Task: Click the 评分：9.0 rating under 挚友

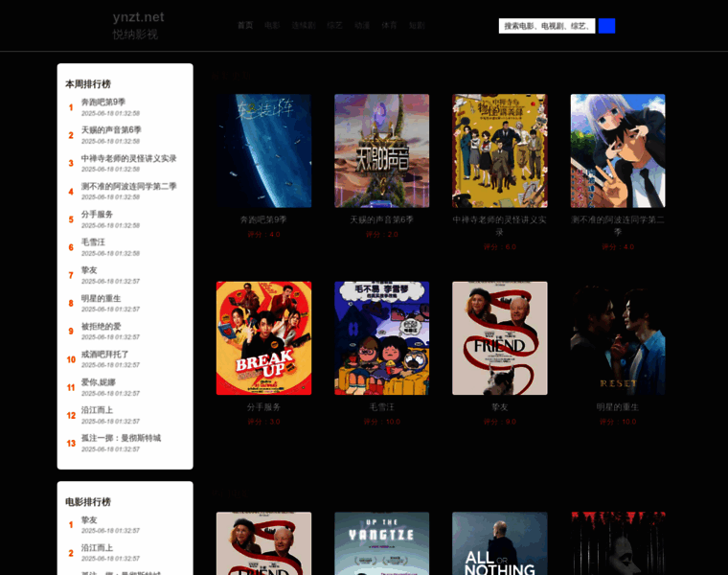Action: [x=500, y=422]
